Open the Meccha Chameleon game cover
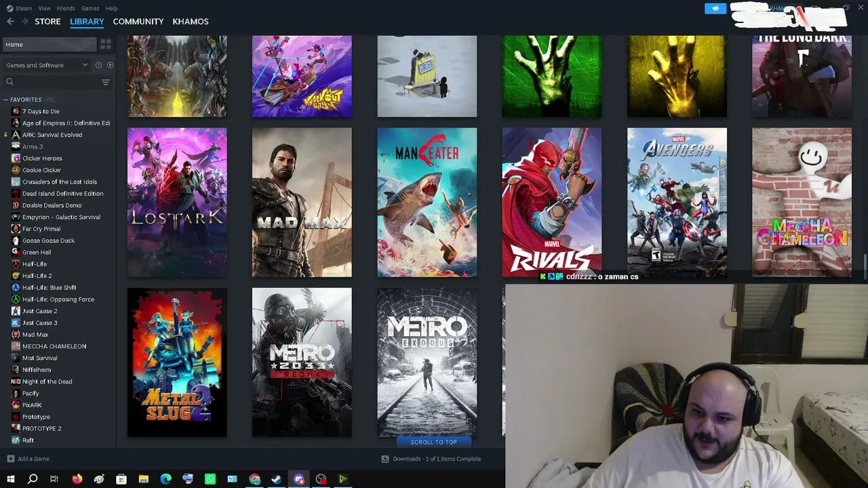868x488 pixels. [802, 202]
